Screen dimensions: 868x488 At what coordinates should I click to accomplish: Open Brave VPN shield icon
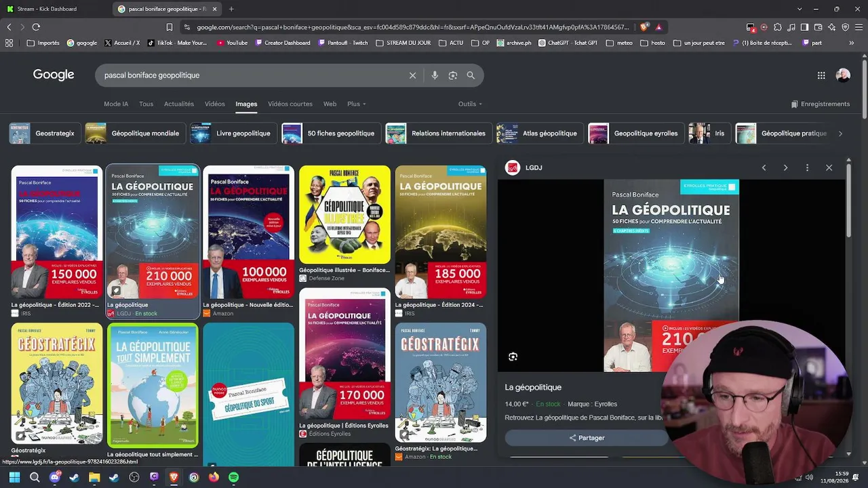(845, 27)
